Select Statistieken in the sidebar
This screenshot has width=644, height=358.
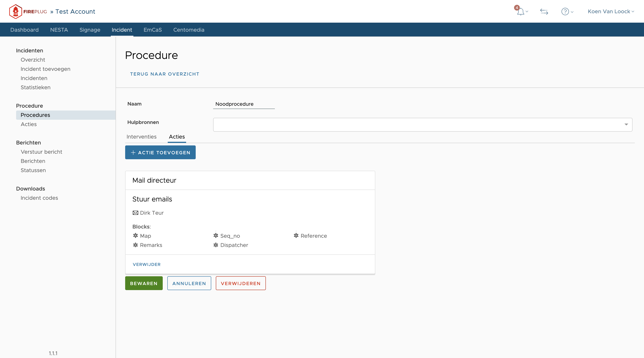pos(35,87)
